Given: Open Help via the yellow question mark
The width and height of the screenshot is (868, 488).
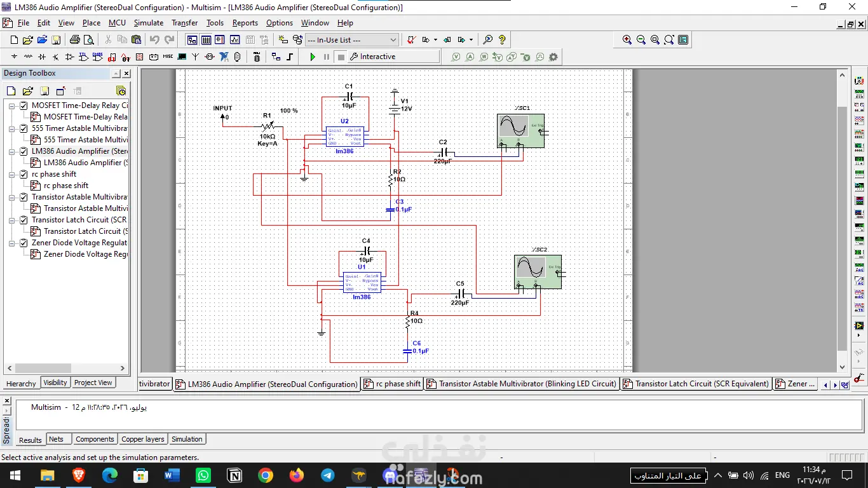Looking at the screenshot, I should (502, 40).
